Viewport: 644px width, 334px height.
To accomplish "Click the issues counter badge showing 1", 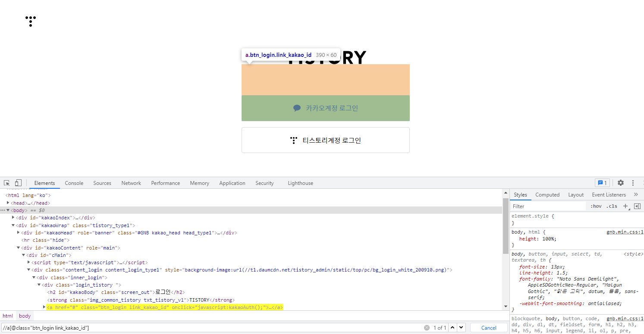I will click(x=602, y=183).
